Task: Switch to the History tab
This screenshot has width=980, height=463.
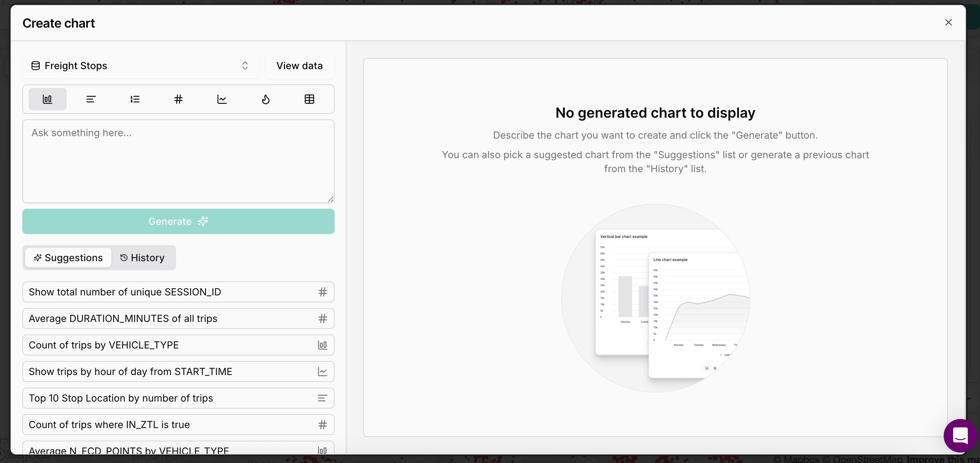Action: point(142,258)
